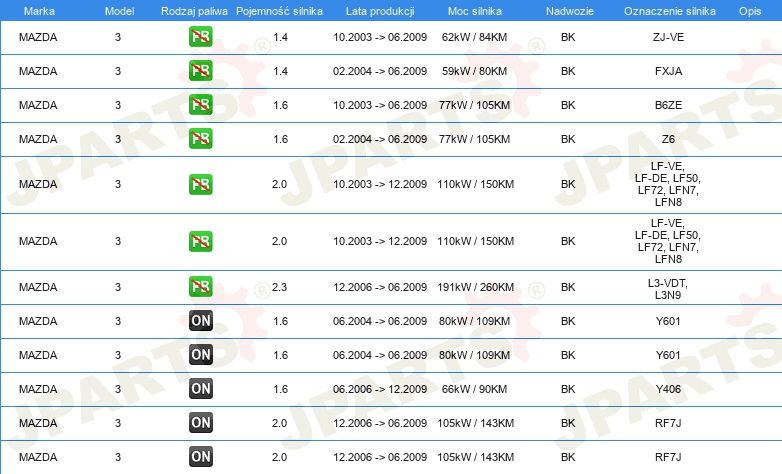The height and width of the screenshot is (474, 782).
Task: Select the petrol fuel icon in the Z6 row
Action: [200, 138]
